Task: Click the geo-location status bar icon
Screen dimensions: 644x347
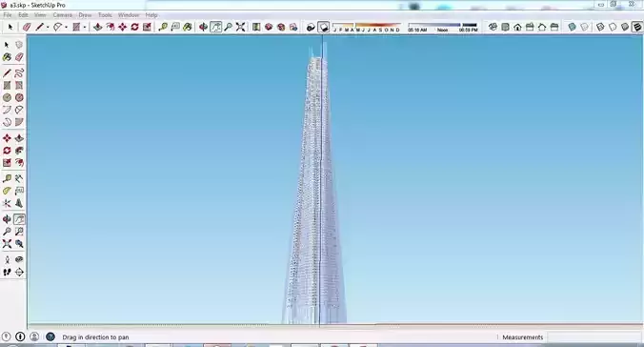Action: click(6, 337)
